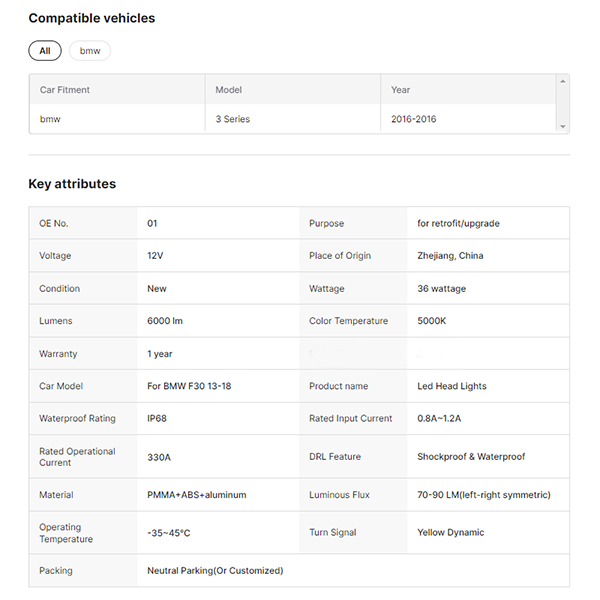Screen dimensions: 600x600
Task: Click the scroll down arrow in vehicles table
Action: [563, 127]
